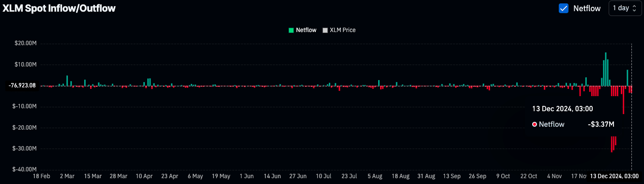Click the tallest green inflow bar near December
Image resolution: width=644 pixels, height=184 pixels.
(x=606, y=69)
